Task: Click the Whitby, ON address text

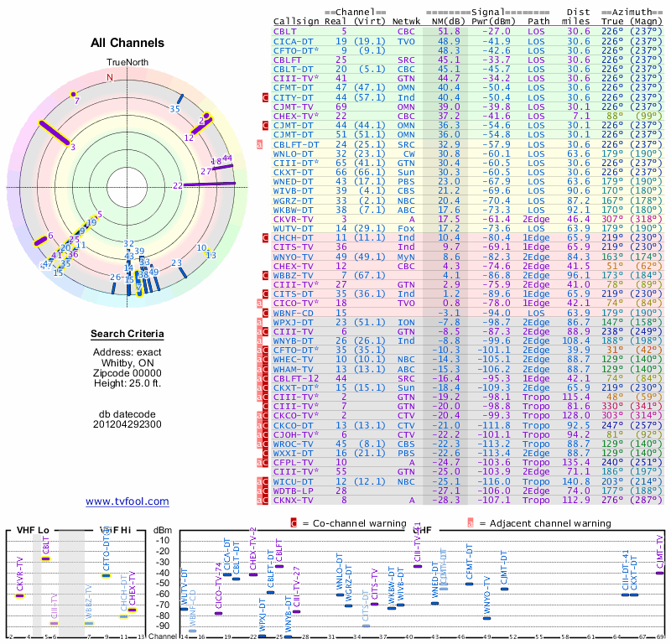Action: click(x=127, y=363)
